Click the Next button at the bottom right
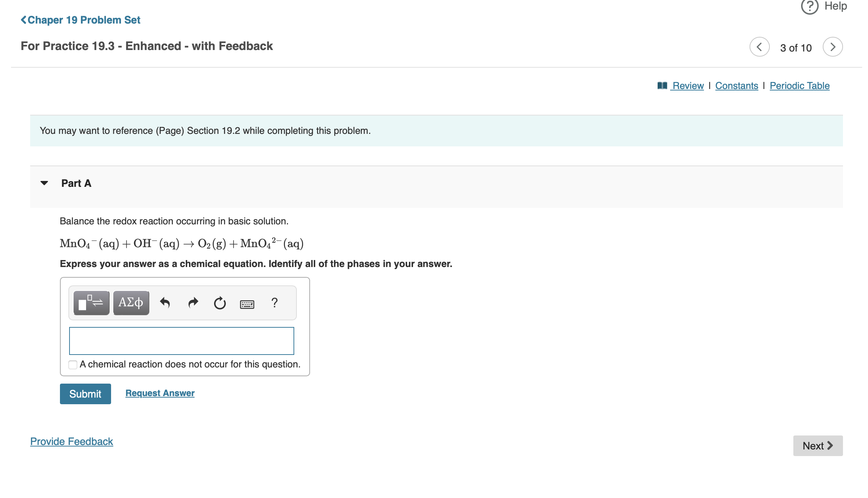Image resolution: width=868 pixels, height=498 pixels. pyautogui.click(x=818, y=446)
